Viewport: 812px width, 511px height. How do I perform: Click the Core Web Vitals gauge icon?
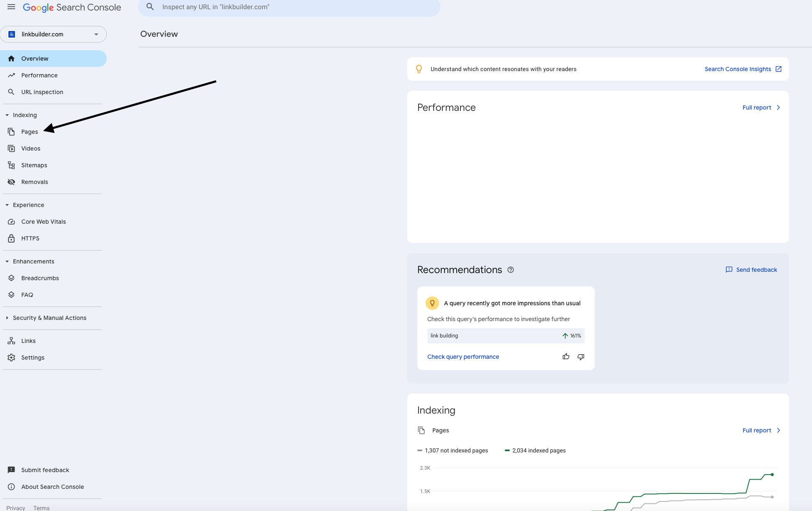pos(11,222)
